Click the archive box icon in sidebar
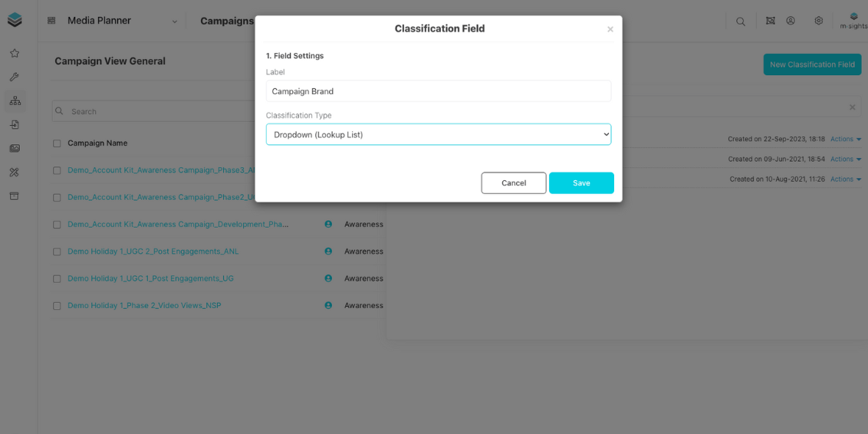This screenshot has width=868, height=434. (14, 196)
